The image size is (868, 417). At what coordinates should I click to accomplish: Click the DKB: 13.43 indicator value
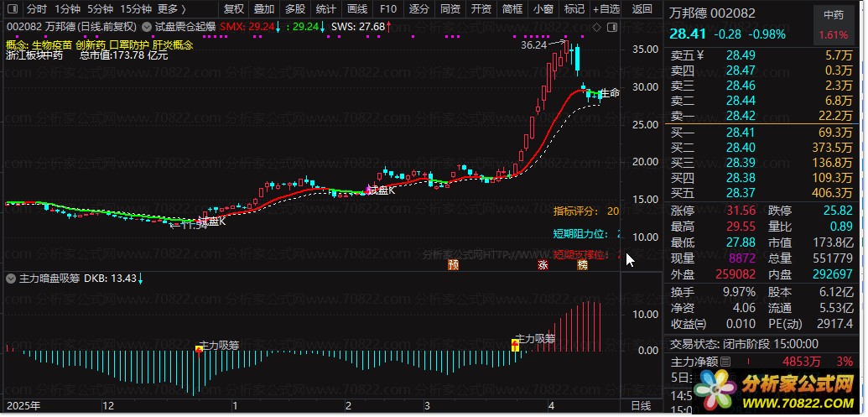click(110, 279)
